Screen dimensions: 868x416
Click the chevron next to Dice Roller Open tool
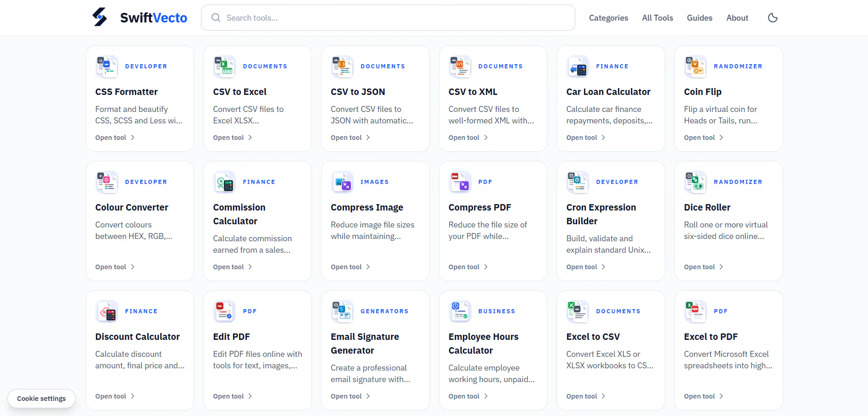click(721, 267)
